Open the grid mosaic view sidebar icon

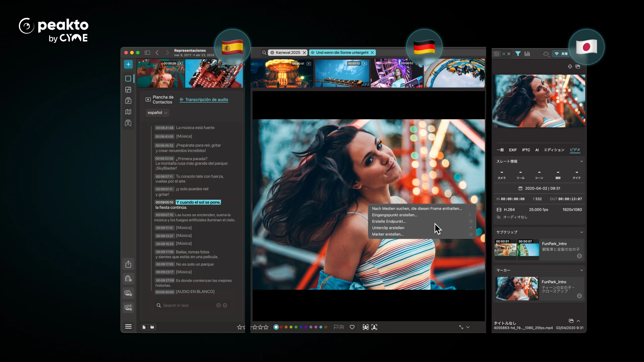pos(128,90)
